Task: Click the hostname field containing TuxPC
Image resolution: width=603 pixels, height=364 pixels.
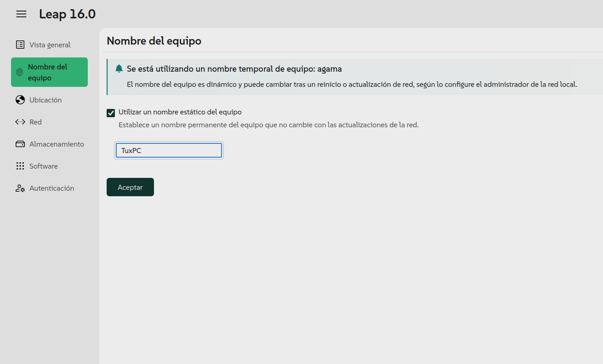Action: [x=169, y=150]
